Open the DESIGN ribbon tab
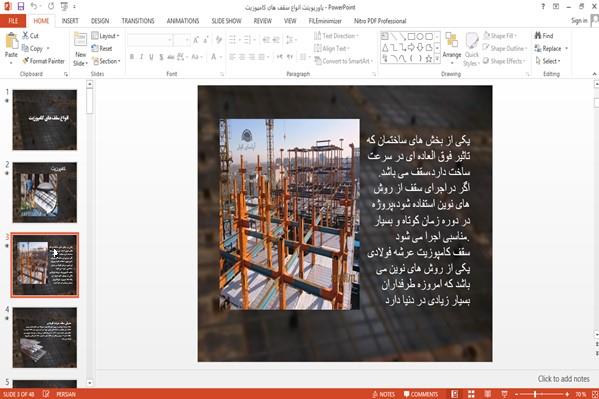 [100, 21]
